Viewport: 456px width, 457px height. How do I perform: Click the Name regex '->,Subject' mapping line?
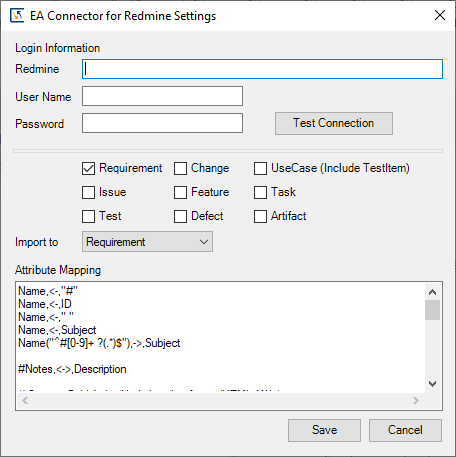pos(99,343)
